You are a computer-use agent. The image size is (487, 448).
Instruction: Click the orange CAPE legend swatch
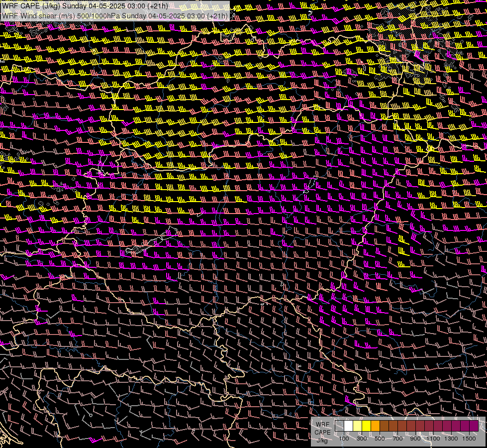click(375, 426)
